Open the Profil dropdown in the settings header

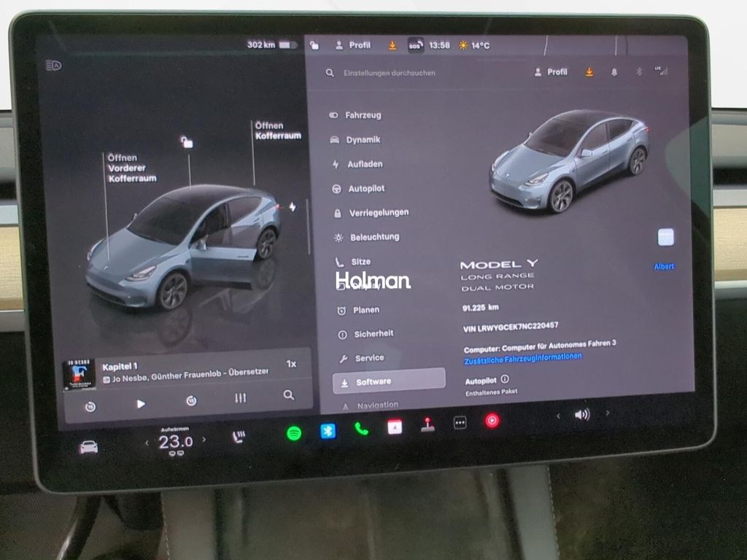click(x=551, y=72)
